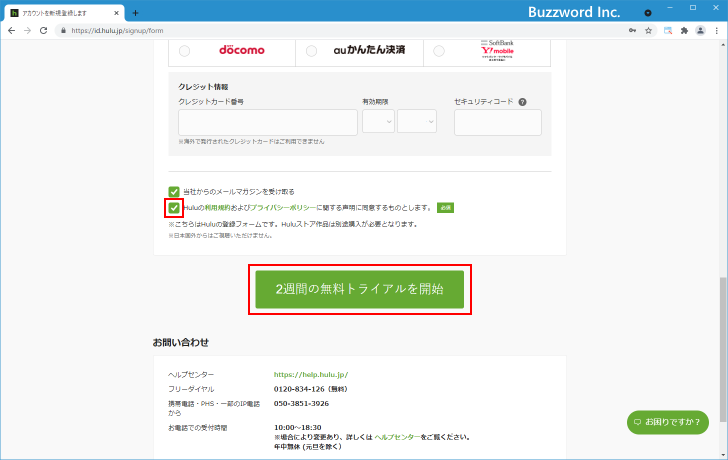Click the green 必須 badge
Viewport: 728px width, 460px height.
click(445, 208)
